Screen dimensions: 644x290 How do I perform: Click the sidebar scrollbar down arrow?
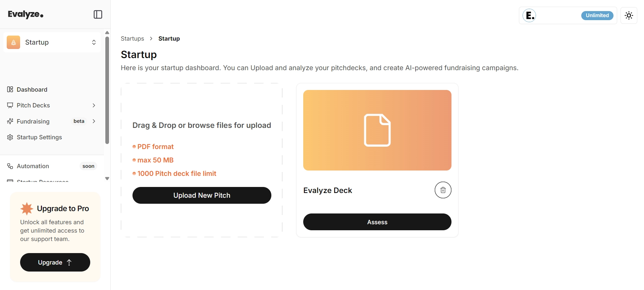(x=107, y=179)
